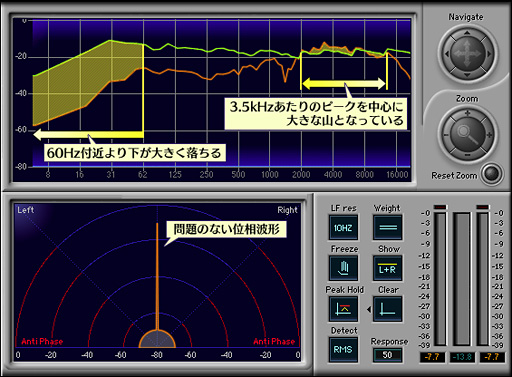Viewport: 512px width, 377px height.
Task: Click the Navigate left arrow
Action: pyautogui.click(x=446, y=54)
